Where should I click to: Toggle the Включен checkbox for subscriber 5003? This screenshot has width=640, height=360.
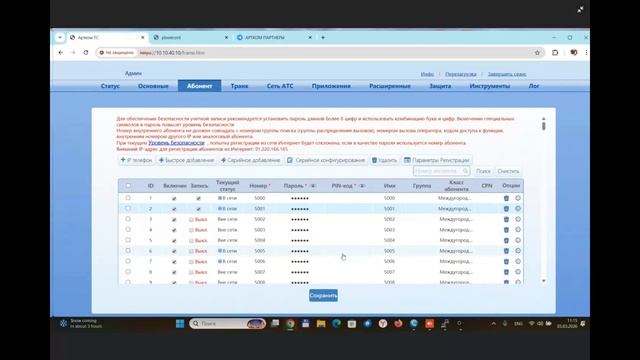click(x=174, y=230)
